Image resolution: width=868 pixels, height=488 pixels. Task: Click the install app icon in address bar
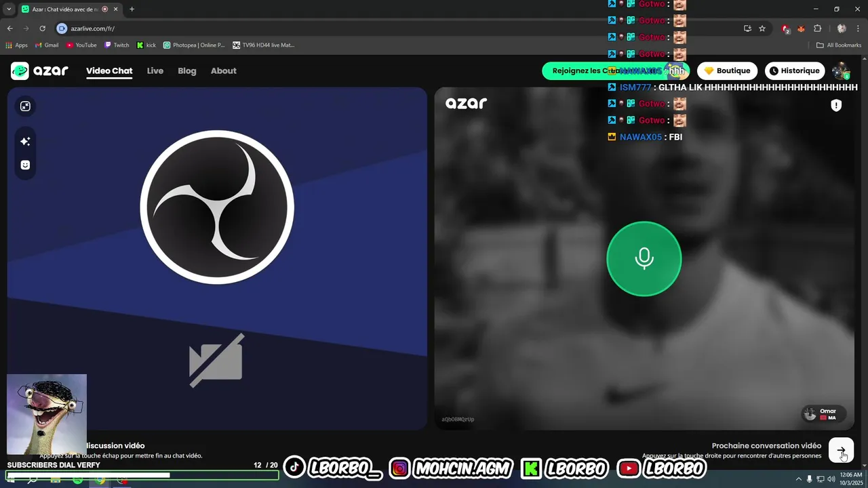click(747, 28)
